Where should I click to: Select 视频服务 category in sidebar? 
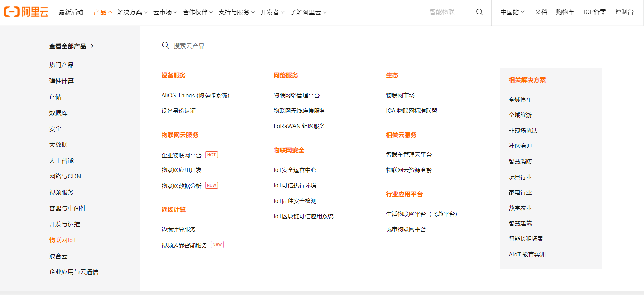[61, 192]
